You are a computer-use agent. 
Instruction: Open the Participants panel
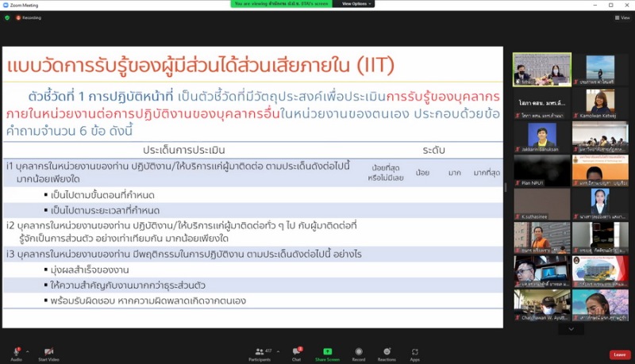pyautogui.click(x=259, y=352)
